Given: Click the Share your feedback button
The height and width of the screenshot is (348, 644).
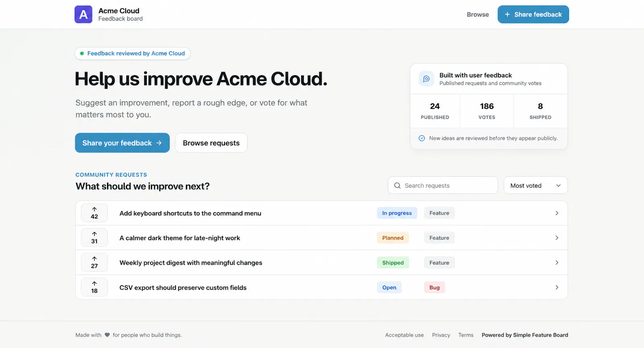Looking at the screenshot, I should click(122, 143).
